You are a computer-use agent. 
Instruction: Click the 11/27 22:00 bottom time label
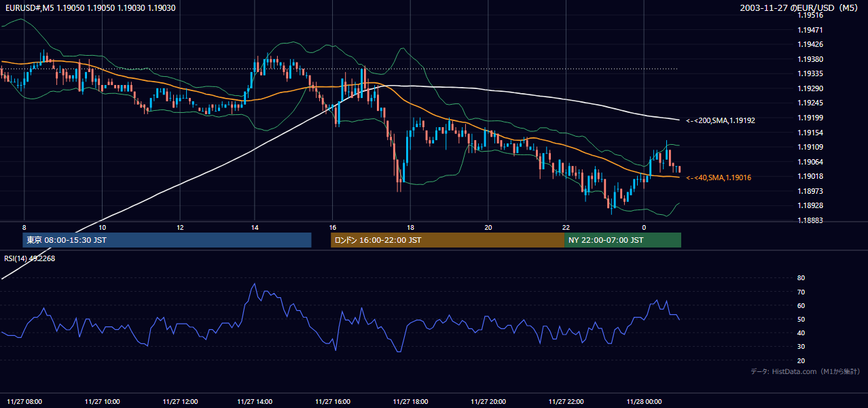[566, 402]
